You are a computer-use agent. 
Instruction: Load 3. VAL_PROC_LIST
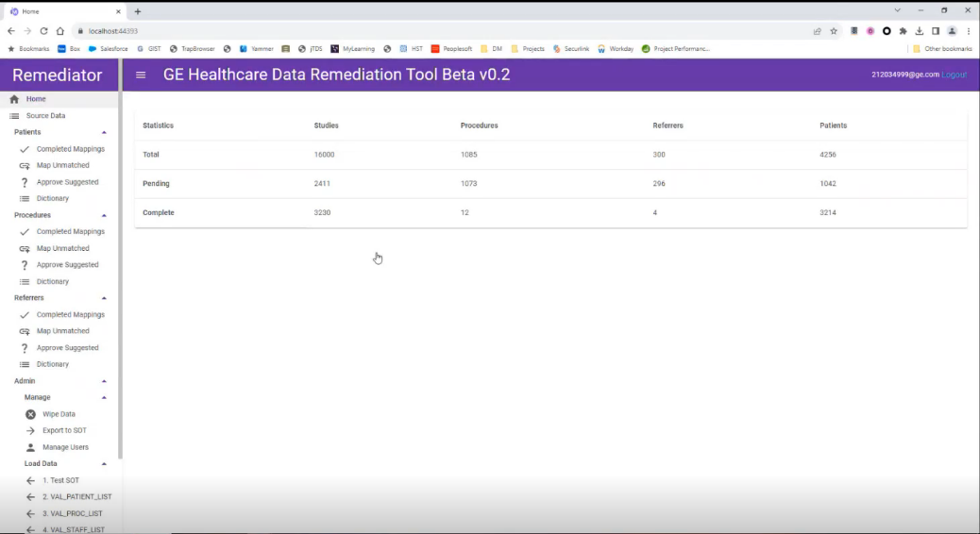pyautogui.click(x=72, y=514)
